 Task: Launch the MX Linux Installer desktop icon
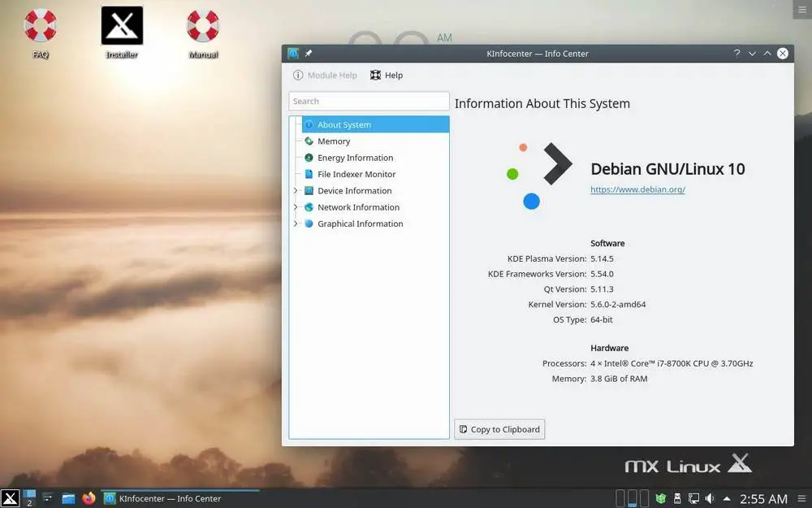point(122,33)
